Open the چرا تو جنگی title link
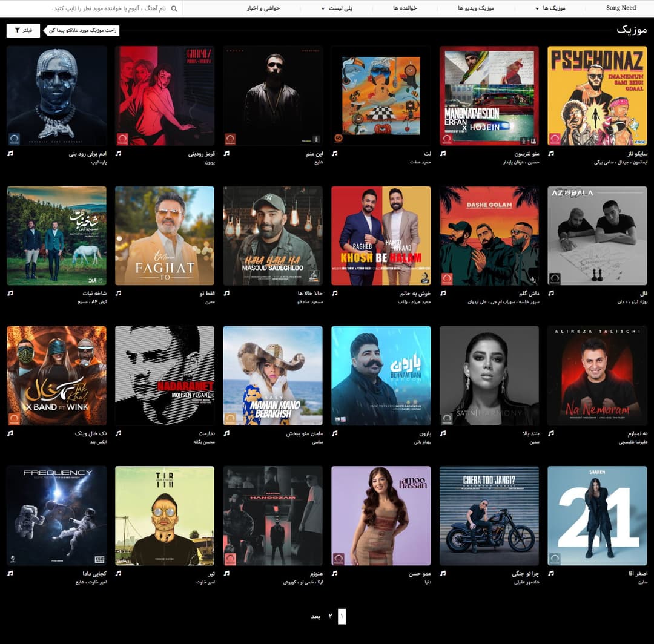Screen dimensions: 654x644 click(x=526, y=574)
